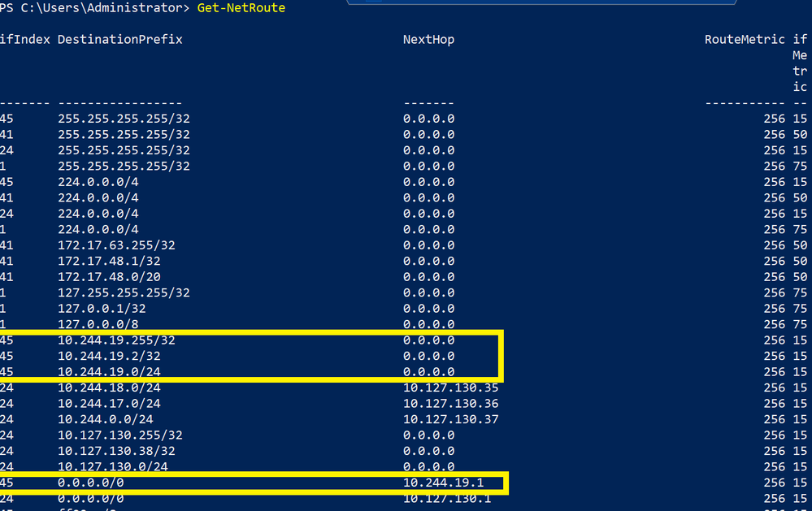Click the 10.127.130.1 default gateway value
The height and width of the screenshot is (511, 812).
tap(447, 499)
